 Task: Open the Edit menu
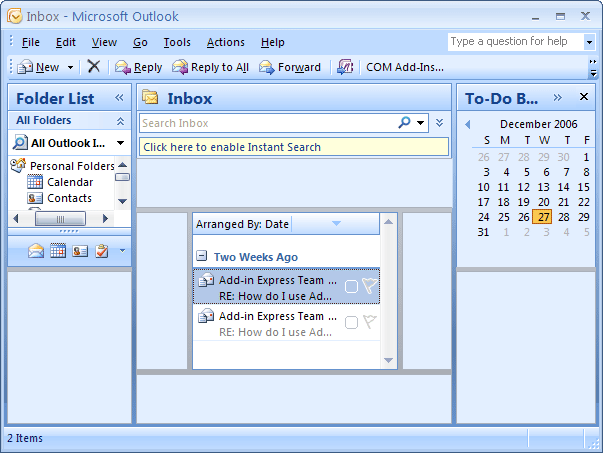[65, 42]
